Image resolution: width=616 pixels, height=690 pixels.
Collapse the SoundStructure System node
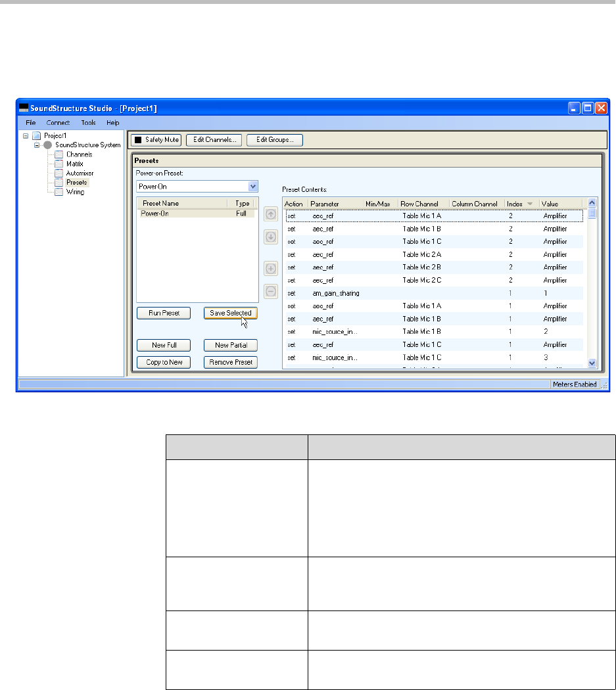coord(37,145)
